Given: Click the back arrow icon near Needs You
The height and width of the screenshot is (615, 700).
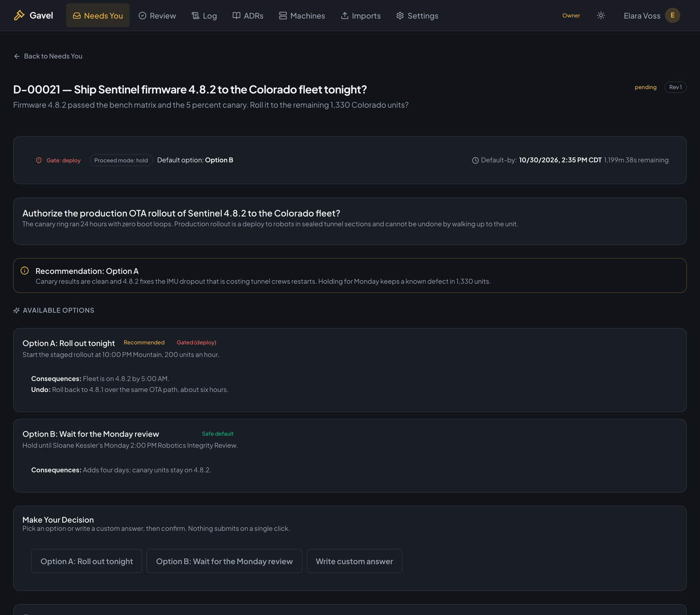Looking at the screenshot, I should 17,56.
